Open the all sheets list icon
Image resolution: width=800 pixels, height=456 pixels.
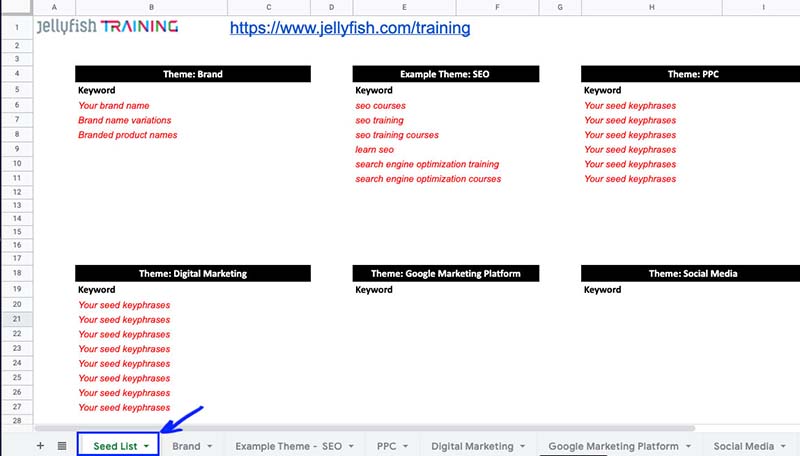[x=61, y=446]
